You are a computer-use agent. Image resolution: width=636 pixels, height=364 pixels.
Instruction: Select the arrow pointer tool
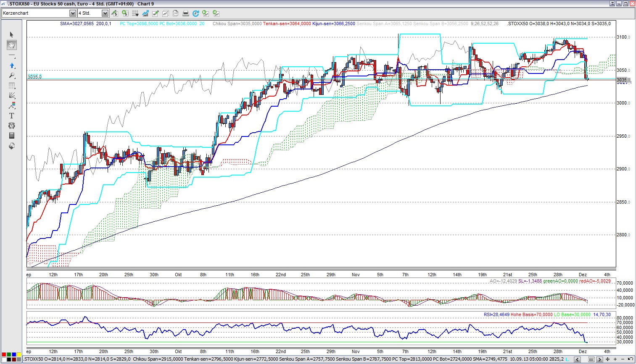point(12,35)
